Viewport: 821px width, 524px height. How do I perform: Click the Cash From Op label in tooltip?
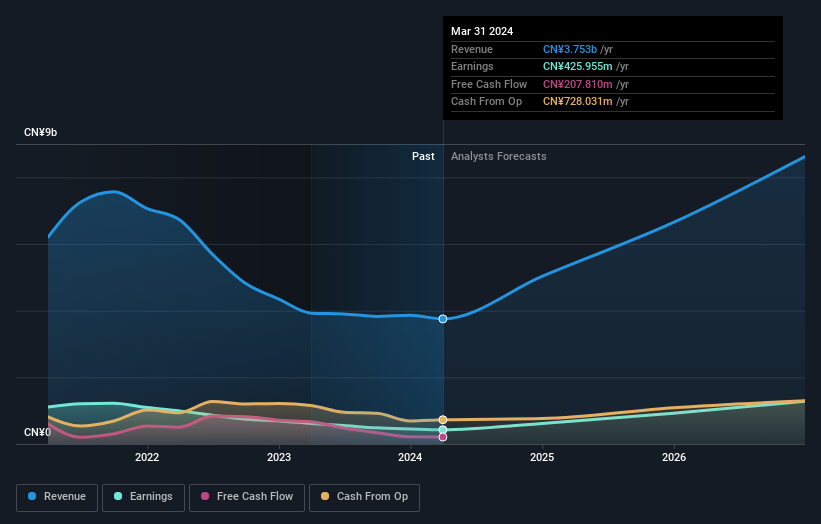click(x=486, y=102)
